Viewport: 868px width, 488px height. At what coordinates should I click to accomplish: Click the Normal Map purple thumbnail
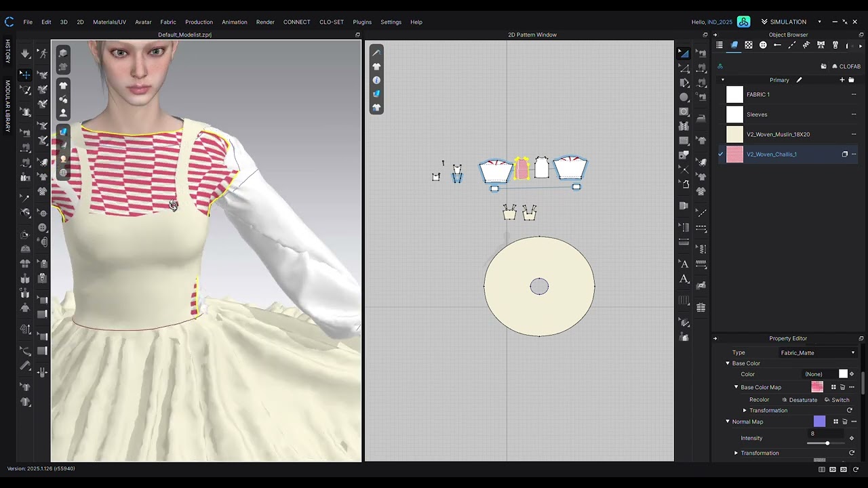[819, 422]
